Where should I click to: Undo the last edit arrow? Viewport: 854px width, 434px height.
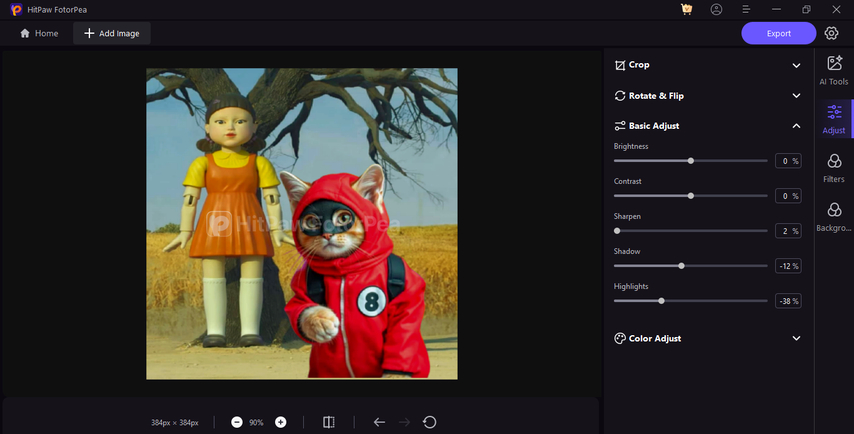click(x=379, y=422)
